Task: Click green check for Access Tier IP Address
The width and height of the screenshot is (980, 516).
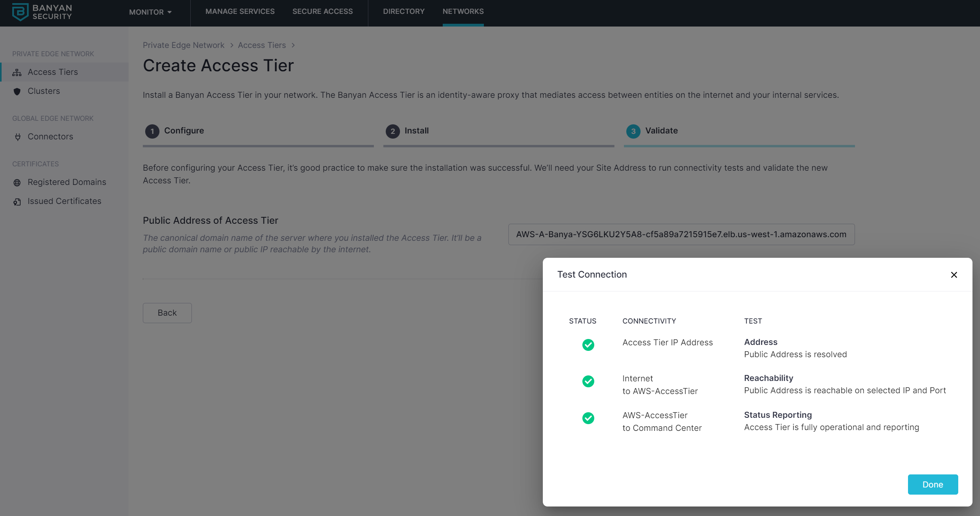Action: pyautogui.click(x=588, y=345)
